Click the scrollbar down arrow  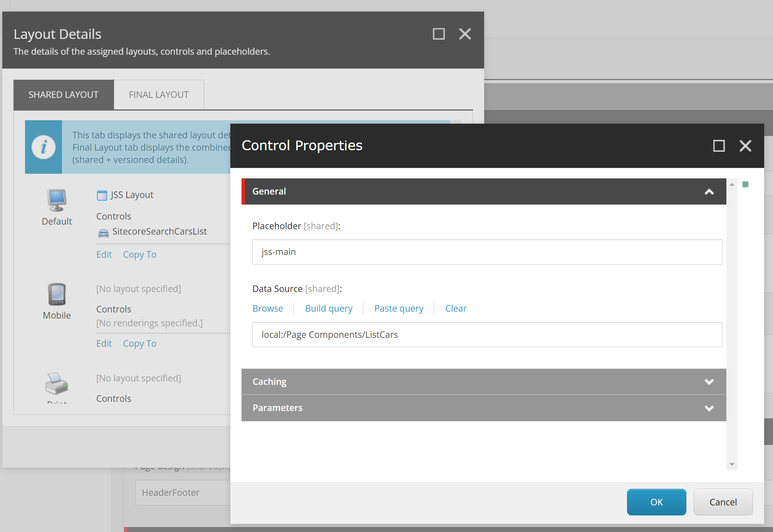(x=732, y=465)
